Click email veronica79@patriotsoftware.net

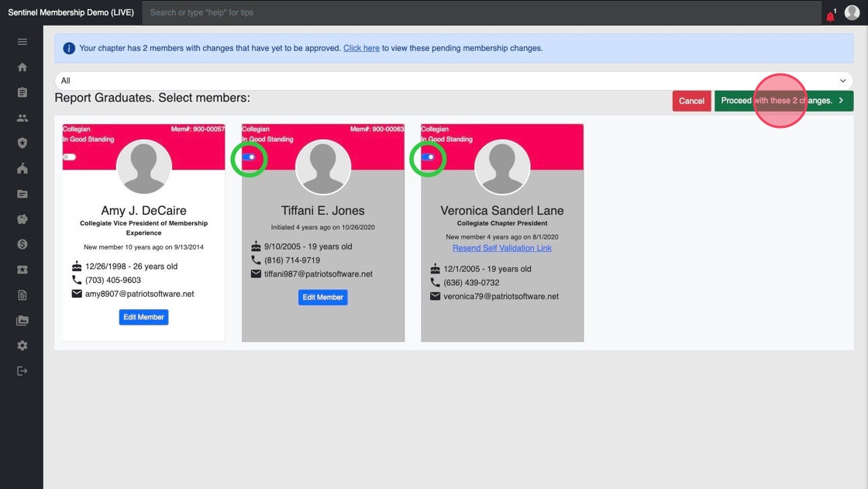[x=501, y=296]
